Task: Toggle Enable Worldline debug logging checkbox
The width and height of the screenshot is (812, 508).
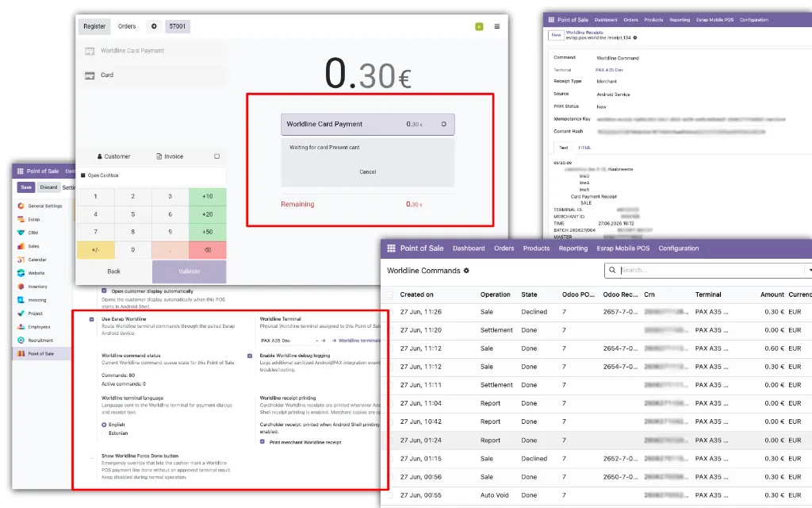Action: 250,356
